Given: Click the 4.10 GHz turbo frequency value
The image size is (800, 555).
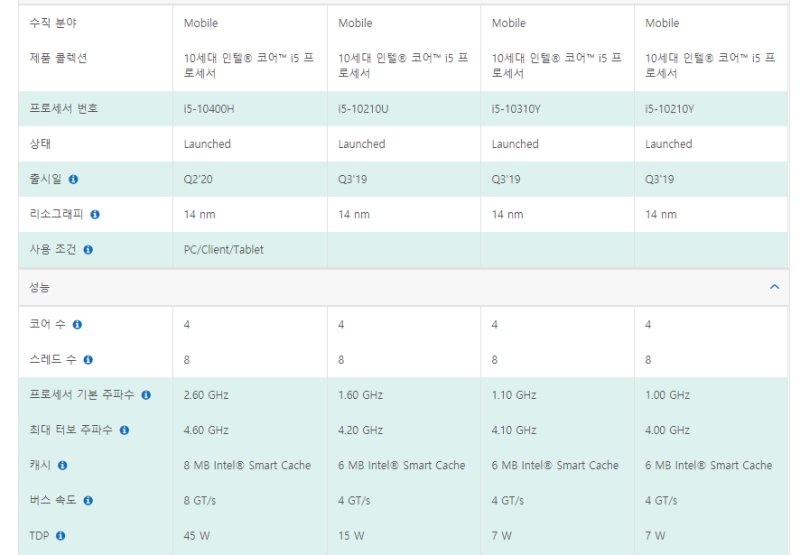Looking at the screenshot, I should [514, 431].
